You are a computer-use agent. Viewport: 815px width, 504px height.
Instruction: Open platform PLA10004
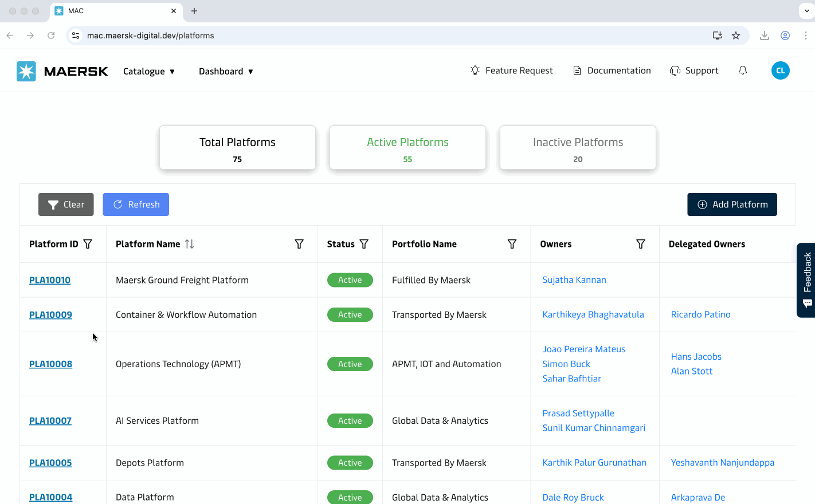(50, 497)
